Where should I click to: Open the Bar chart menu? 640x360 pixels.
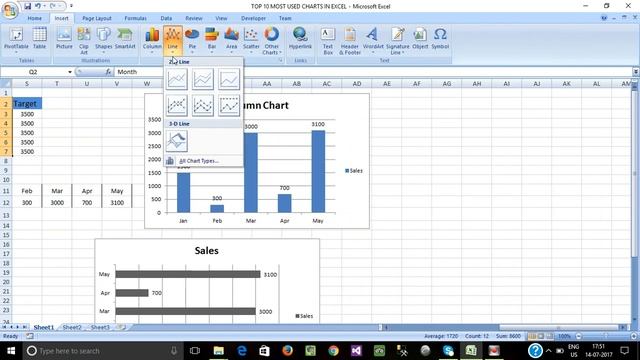[x=212, y=40]
